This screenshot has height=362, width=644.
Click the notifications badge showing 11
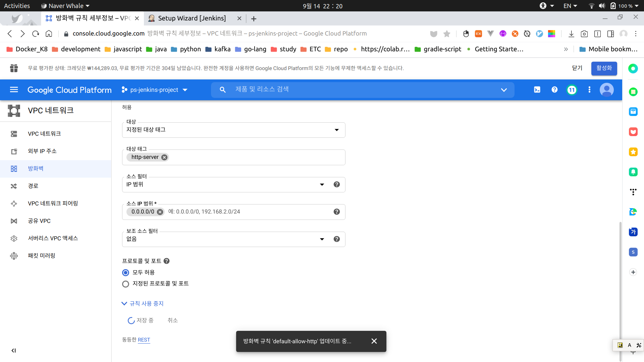point(572,90)
